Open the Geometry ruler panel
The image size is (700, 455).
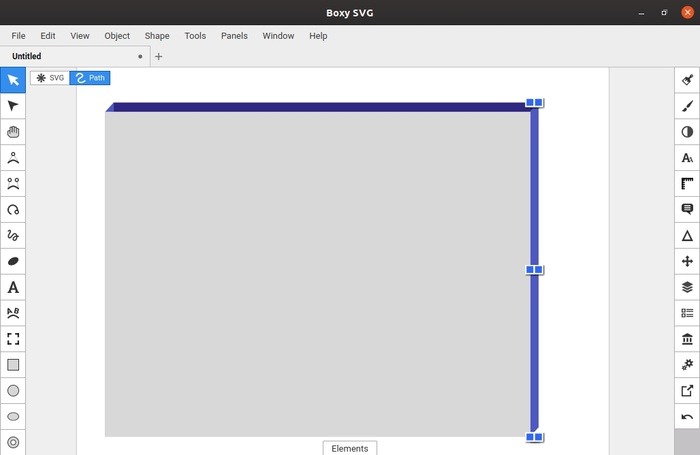tap(687, 184)
